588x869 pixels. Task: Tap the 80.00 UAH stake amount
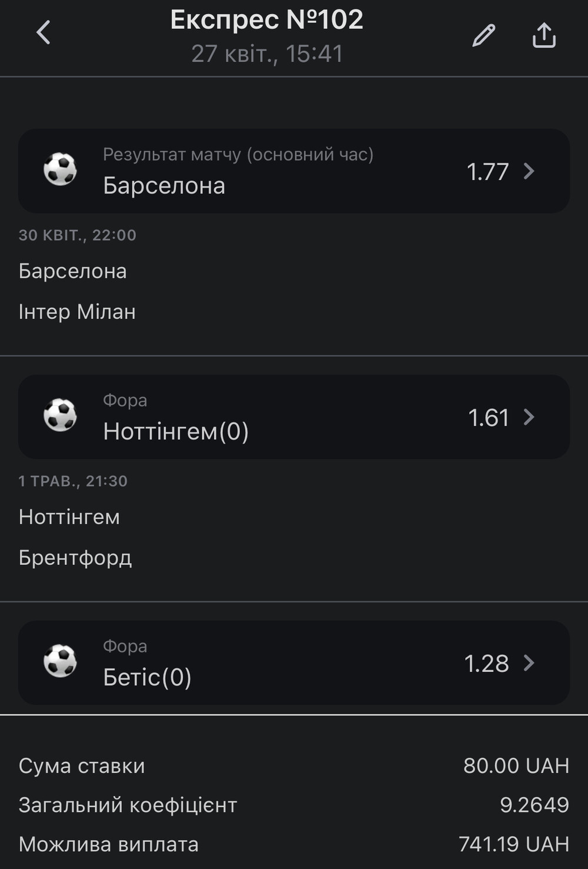coord(516,765)
